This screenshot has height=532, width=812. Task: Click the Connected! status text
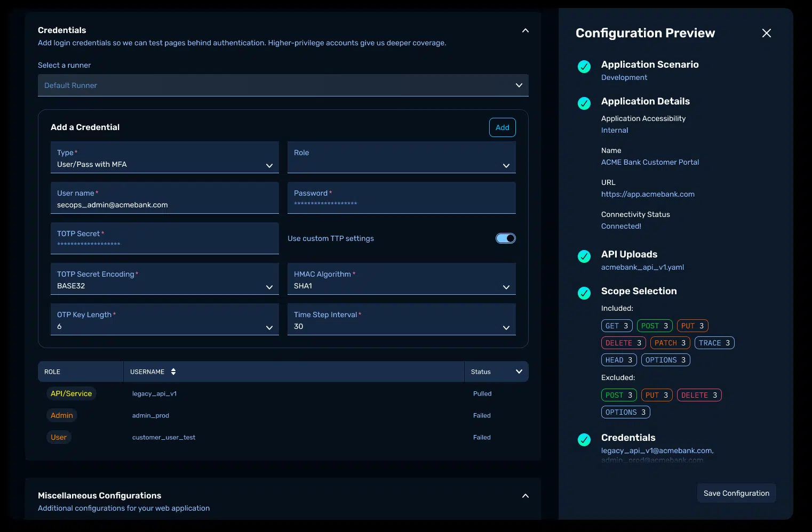tap(621, 226)
